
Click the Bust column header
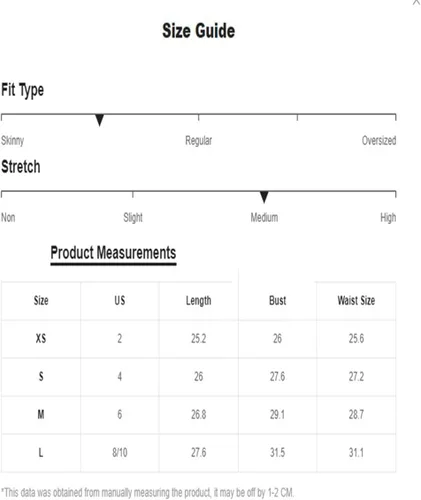click(277, 300)
